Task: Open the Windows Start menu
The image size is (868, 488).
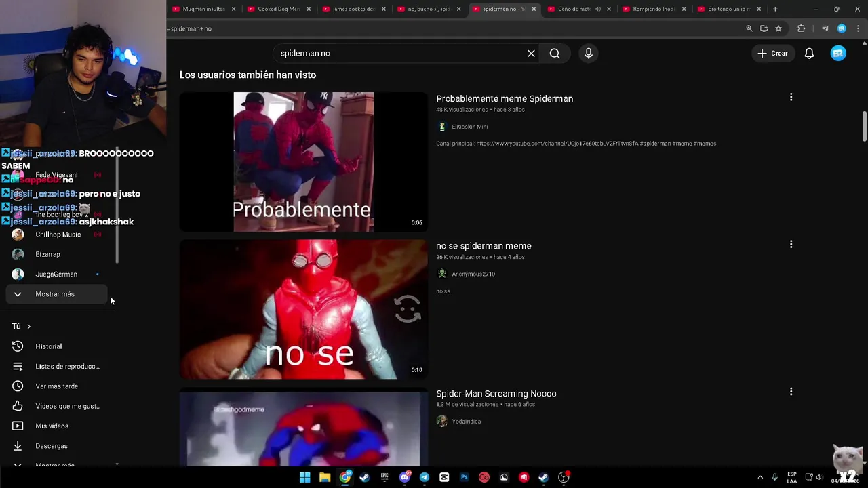Action: 305,477
